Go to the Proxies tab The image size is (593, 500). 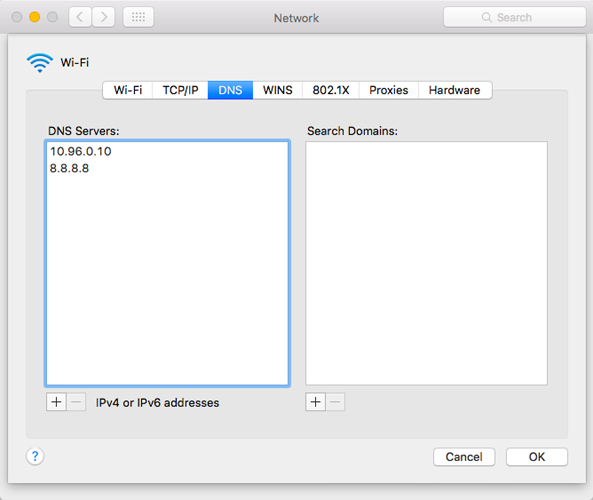(x=389, y=90)
